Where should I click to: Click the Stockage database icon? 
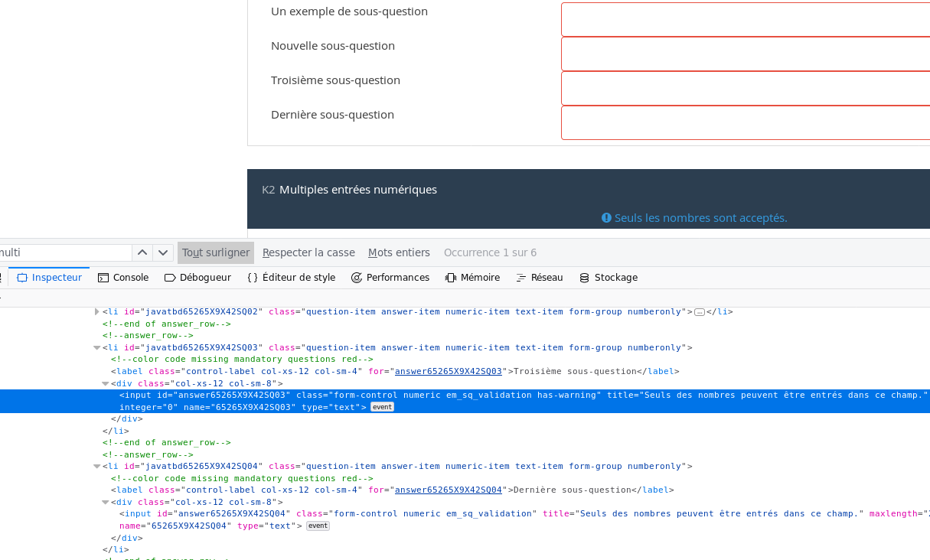coord(585,278)
